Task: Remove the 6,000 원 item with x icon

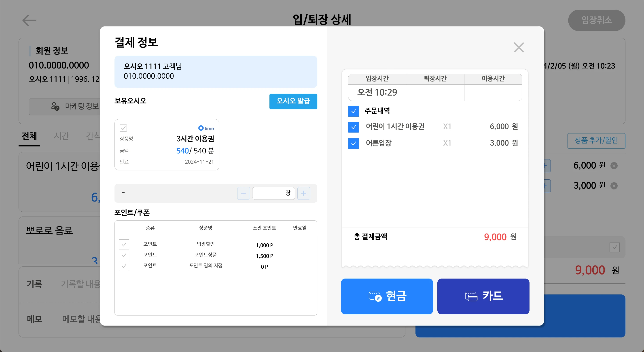Action: point(614,166)
